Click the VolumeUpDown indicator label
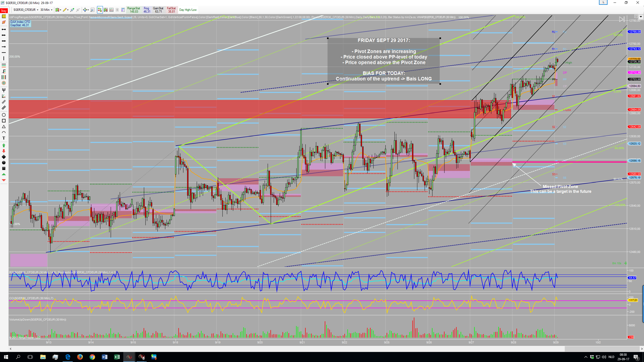Viewport: 644px width, 362px height. pyautogui.click(x=38, y=320)
